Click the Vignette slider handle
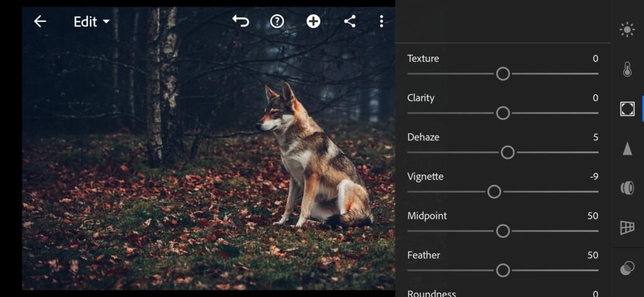 click(x=494, y=192)
